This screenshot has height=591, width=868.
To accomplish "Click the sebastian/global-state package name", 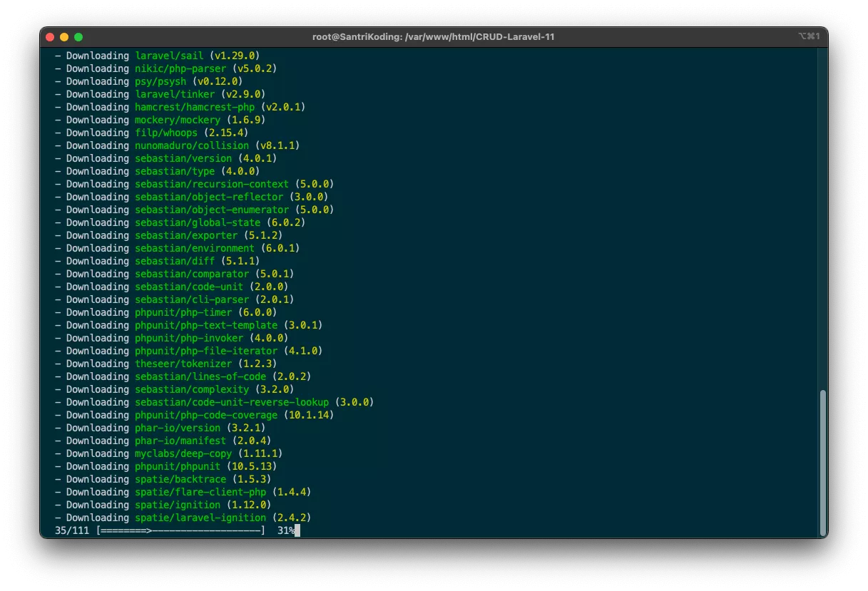I will (198, 222).
